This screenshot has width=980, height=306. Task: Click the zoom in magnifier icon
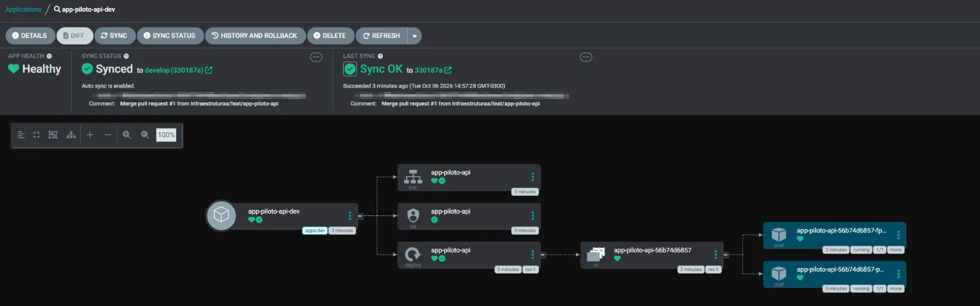click(x=127, y=135)
